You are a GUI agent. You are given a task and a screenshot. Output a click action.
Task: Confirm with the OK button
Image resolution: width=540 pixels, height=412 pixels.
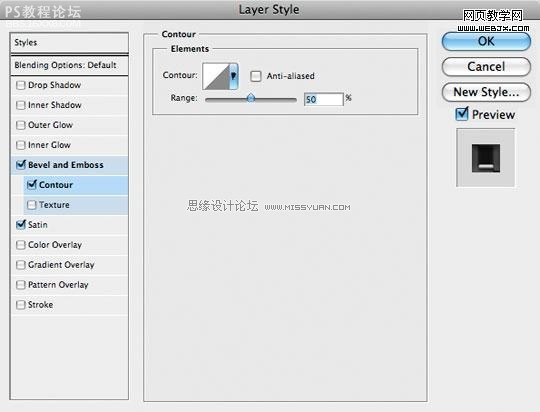(486, 41)
